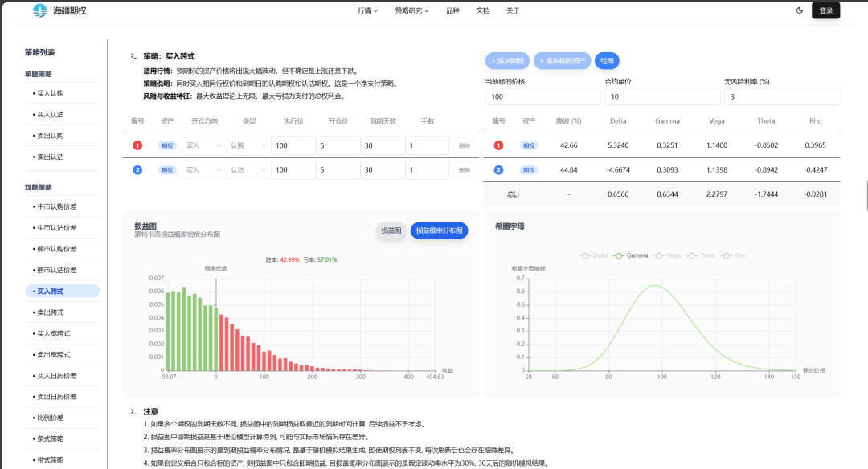Open the 认沽 type dropdown in row 2
This screenshot has height=469, width=868.
(x=248, y=170)
